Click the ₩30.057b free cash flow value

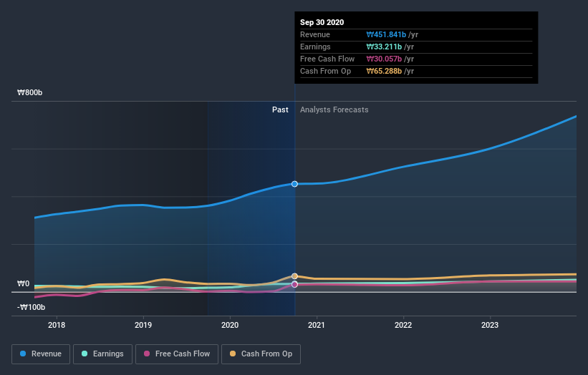pyautogui.click(x=384, y=59)
